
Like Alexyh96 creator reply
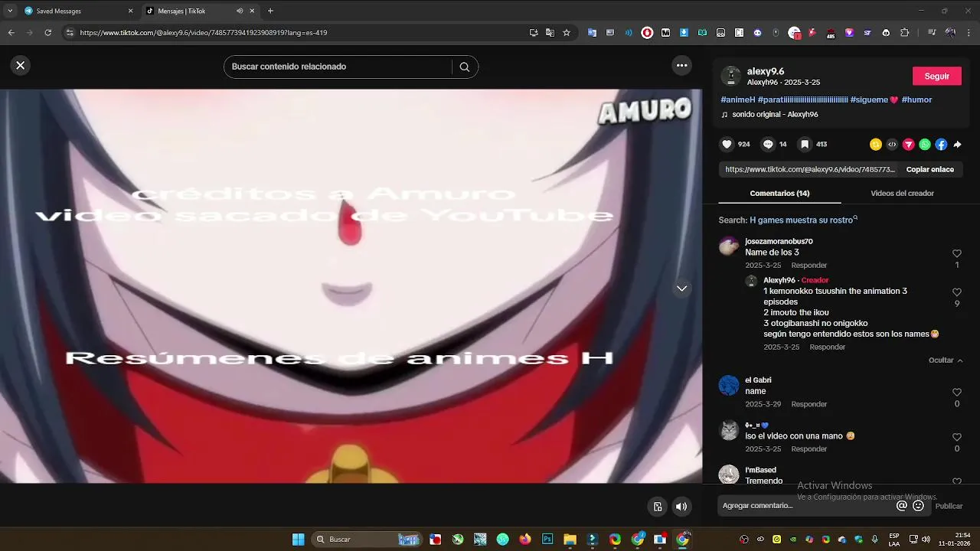pyautogui.click(x=956, y=292)
